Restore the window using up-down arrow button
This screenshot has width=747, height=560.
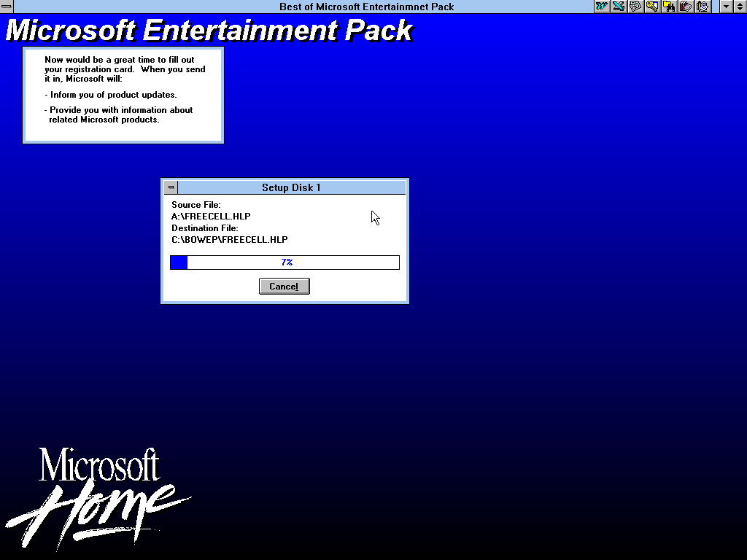pos(740,7)
